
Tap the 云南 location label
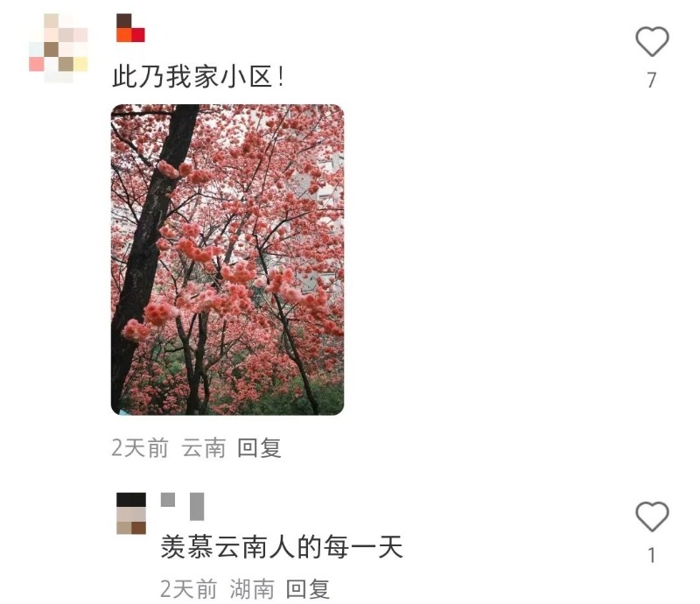click(x=204, y=448)
